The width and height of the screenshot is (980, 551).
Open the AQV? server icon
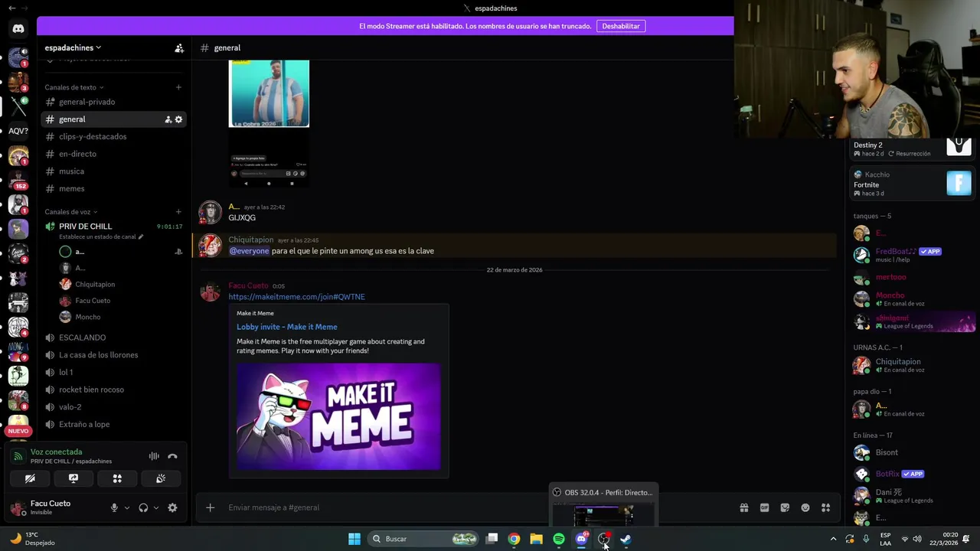pyautogui.click(x=18, y=131)
